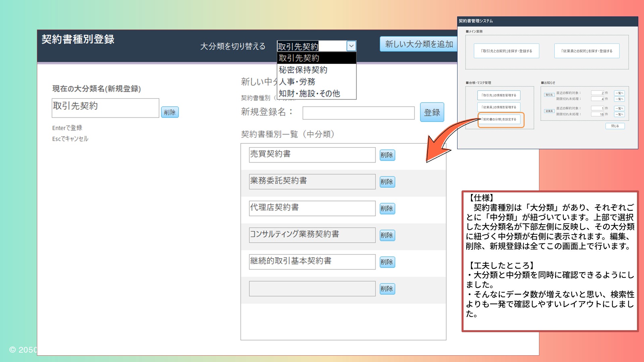Select the highlighted 取引先契約 list entry
Viewport: 644px width, 362px height.
316,58
